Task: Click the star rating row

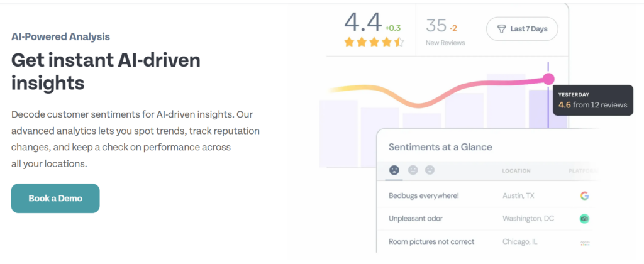Action: (374, 42)
